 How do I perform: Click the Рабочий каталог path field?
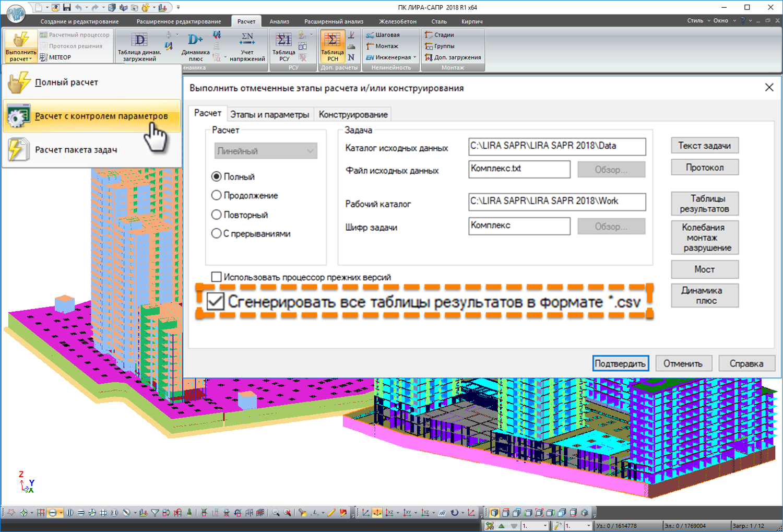[x=556, y=202]
